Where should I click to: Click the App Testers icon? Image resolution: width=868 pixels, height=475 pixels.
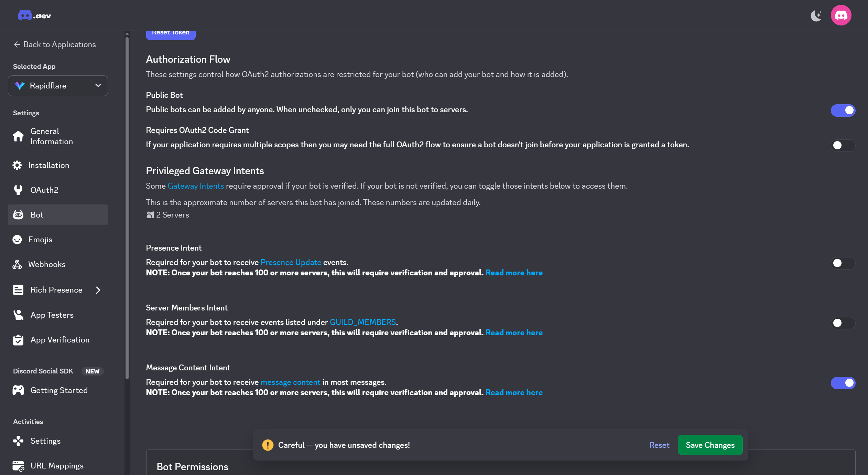(x=18, y=315)
